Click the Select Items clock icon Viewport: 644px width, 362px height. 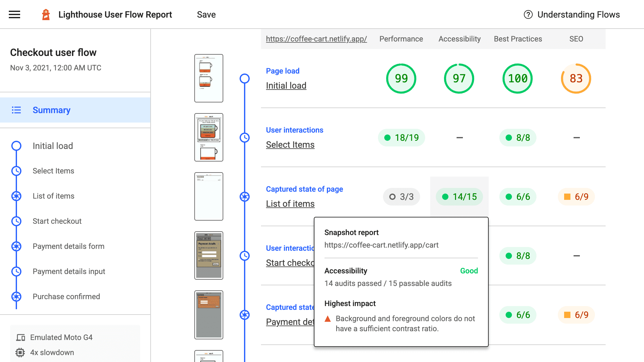click(16, 171)
